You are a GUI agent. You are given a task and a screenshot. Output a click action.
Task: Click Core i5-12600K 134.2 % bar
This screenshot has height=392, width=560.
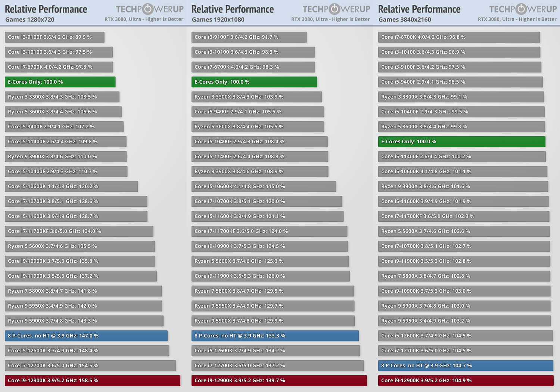pos(276,351)
